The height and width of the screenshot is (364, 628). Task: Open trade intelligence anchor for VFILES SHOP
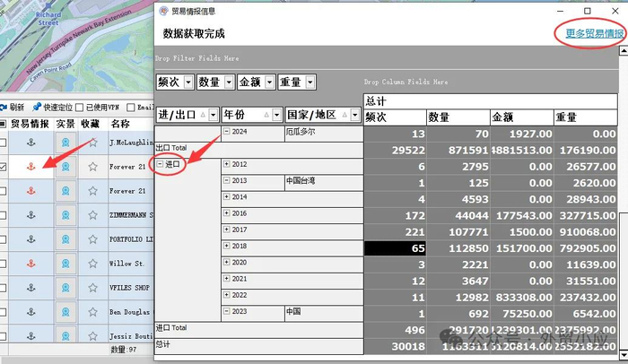coord(31,288)
